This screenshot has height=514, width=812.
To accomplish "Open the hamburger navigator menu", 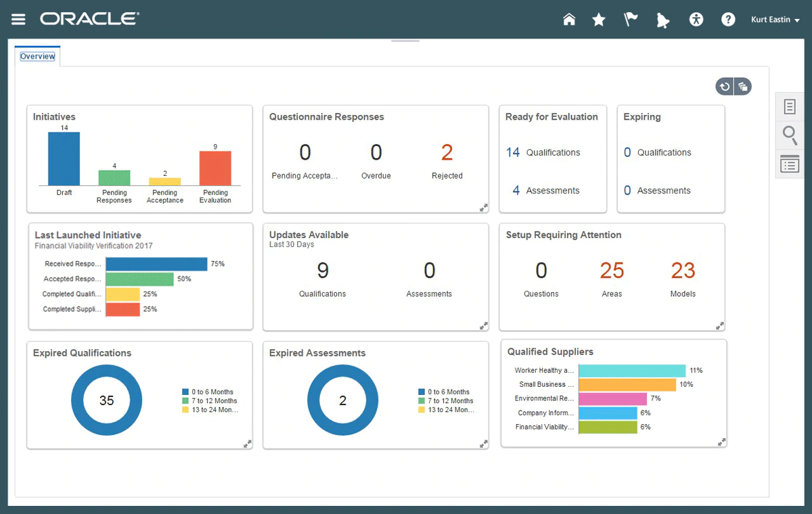I will (x=18, y=20).
